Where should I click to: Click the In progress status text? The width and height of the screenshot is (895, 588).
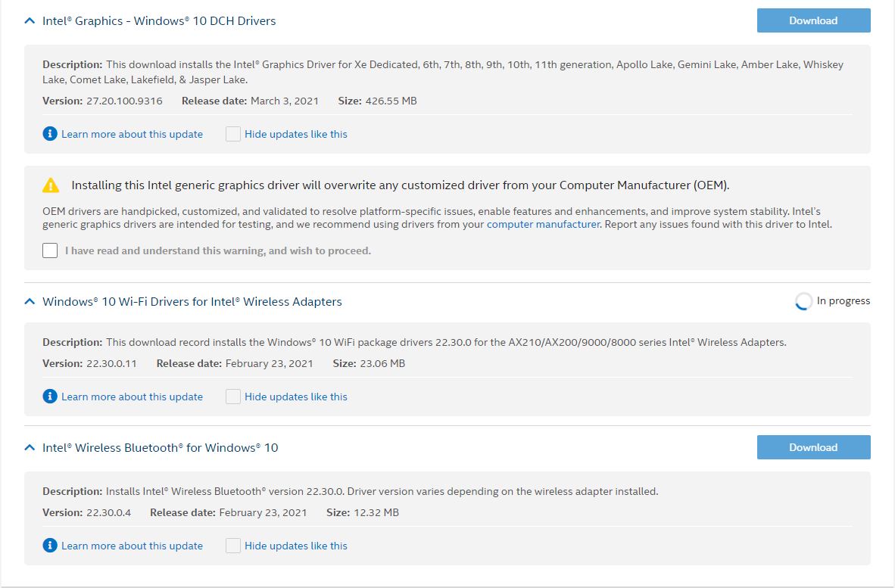point(843,300)
